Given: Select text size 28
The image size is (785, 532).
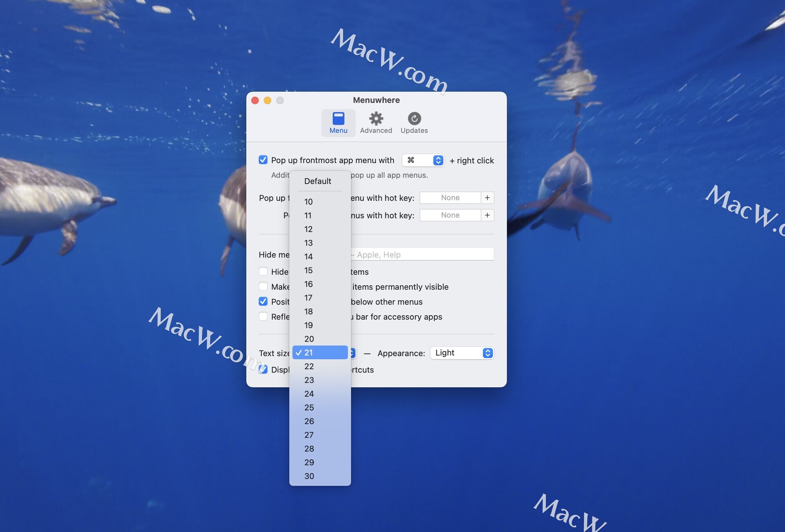Looking at the screenshot, I should pyautogui.click(x=320, y=449).
